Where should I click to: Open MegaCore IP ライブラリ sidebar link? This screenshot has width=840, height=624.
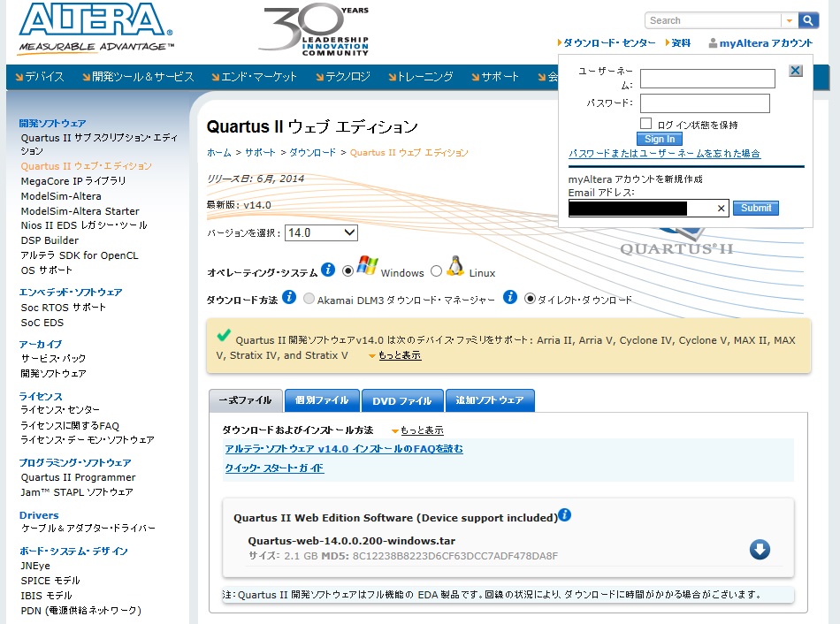point(73,181)
